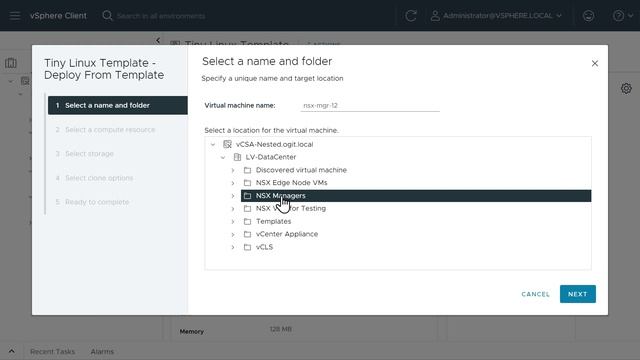
Task: Open the hamburger navigation menu
Action: [15, 16]
